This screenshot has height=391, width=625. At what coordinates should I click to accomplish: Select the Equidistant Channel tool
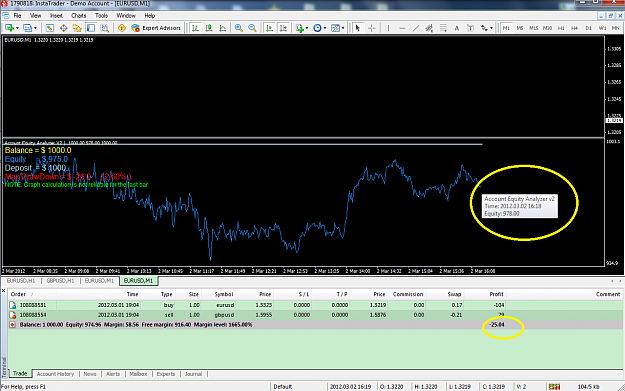coord(429,28)
